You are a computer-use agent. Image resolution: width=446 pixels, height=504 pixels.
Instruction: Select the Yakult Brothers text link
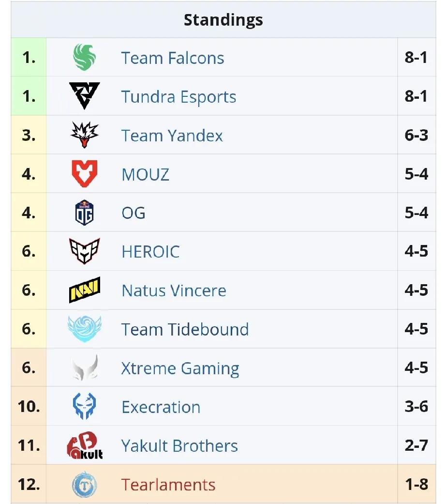click(179, 446)
